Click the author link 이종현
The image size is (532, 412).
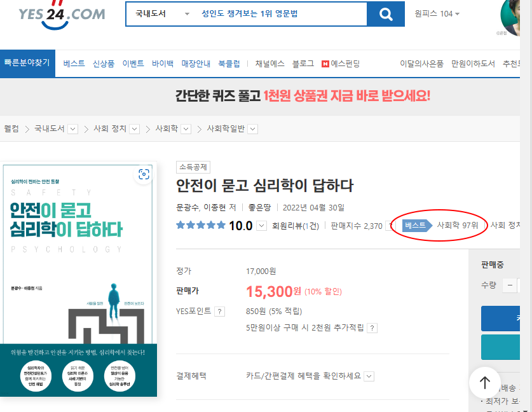(x=215, y=207)
